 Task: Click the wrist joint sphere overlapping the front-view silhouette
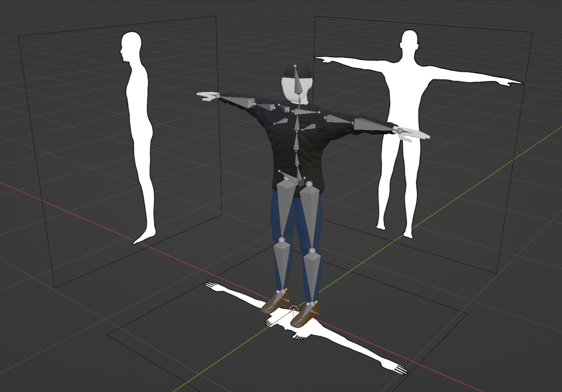click(400, 131)
